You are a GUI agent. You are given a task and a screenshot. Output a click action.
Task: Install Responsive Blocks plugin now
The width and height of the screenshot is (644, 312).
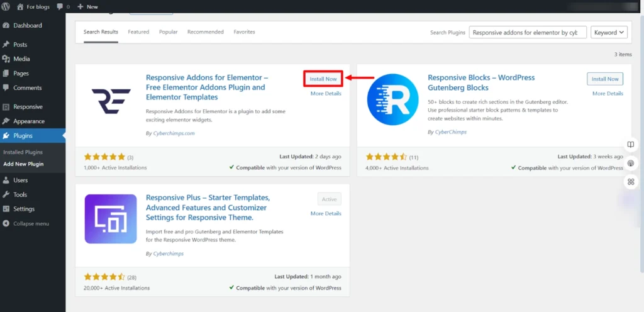point(605,79)
